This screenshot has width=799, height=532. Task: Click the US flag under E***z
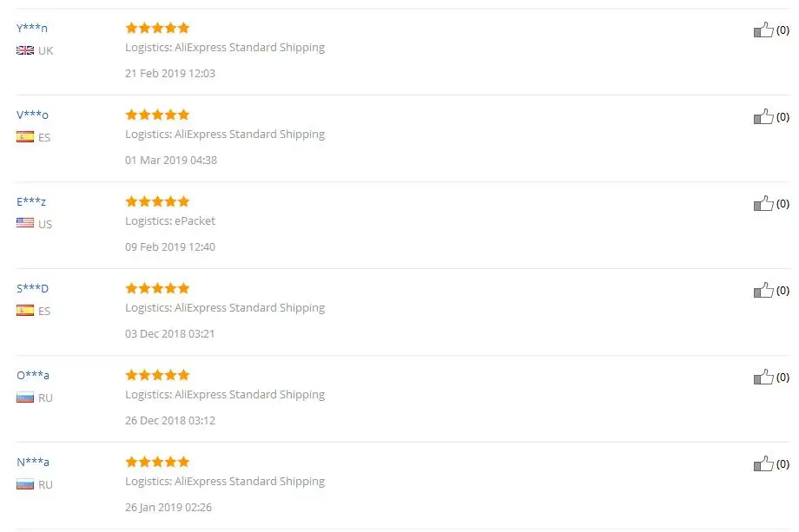click(x=25, y=224)
